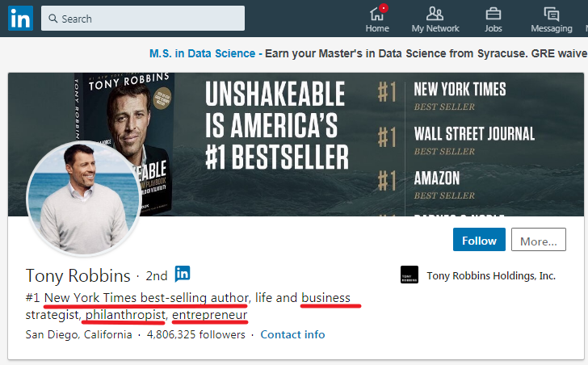The image size is (588, 365).
Task: Click the Tony Robbins profile name
Action: pos(78,275)
